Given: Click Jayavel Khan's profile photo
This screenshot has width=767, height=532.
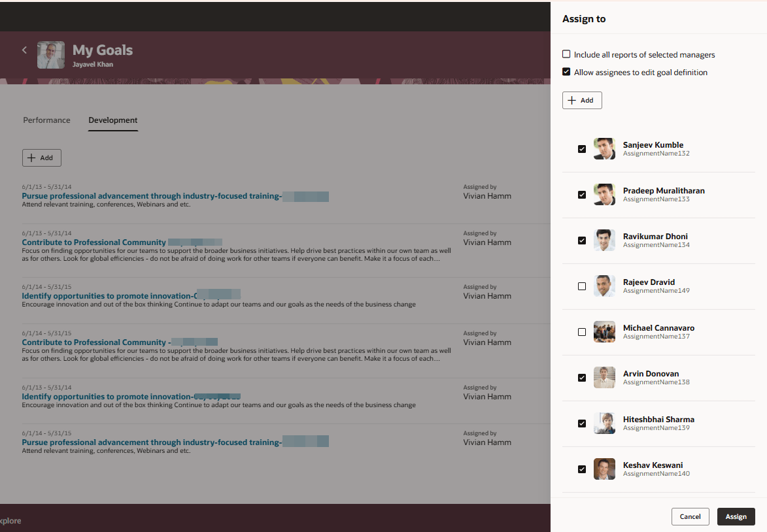Looking at the screenshot, I should click(50, 54).
